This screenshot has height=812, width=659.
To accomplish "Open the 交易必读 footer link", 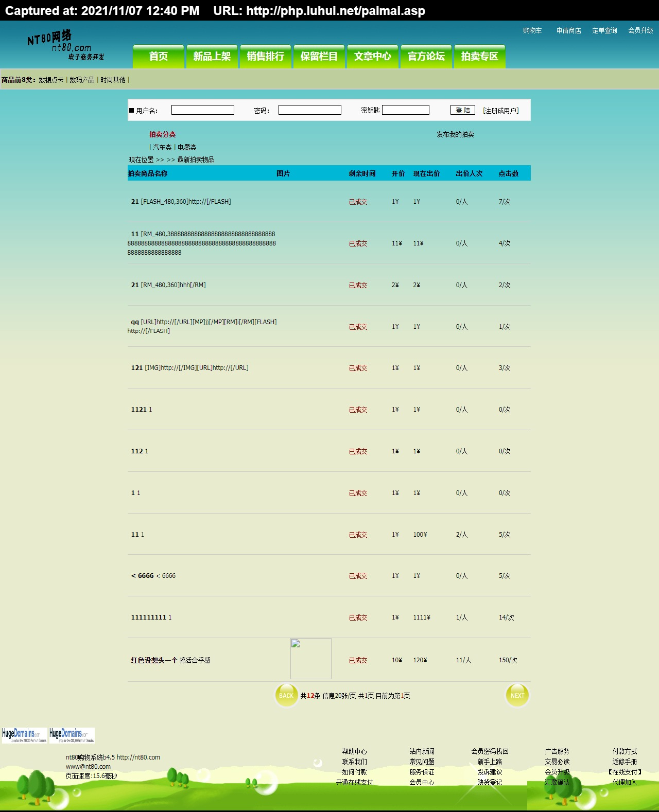I will [557, 762].
